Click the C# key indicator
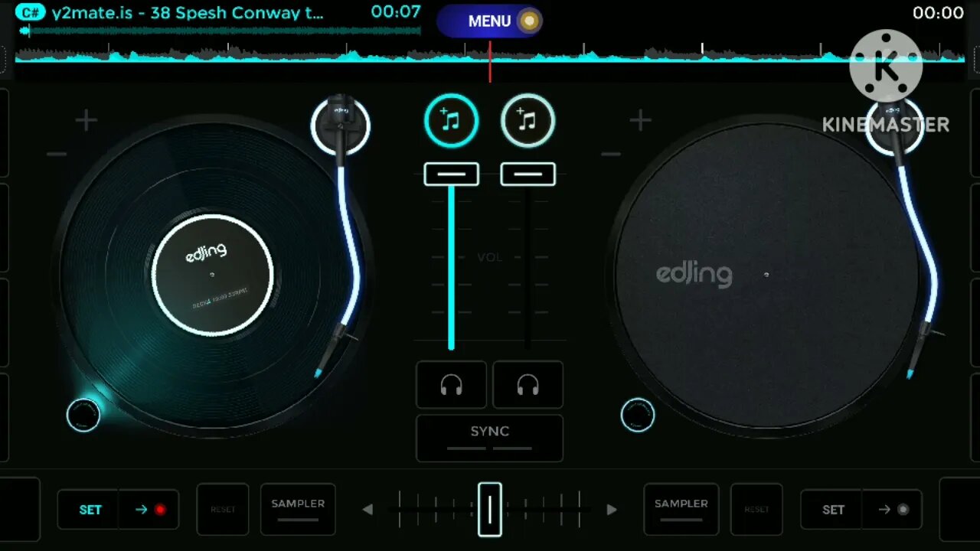Viewport: 980px width, 551px height. tap(31, 12)
